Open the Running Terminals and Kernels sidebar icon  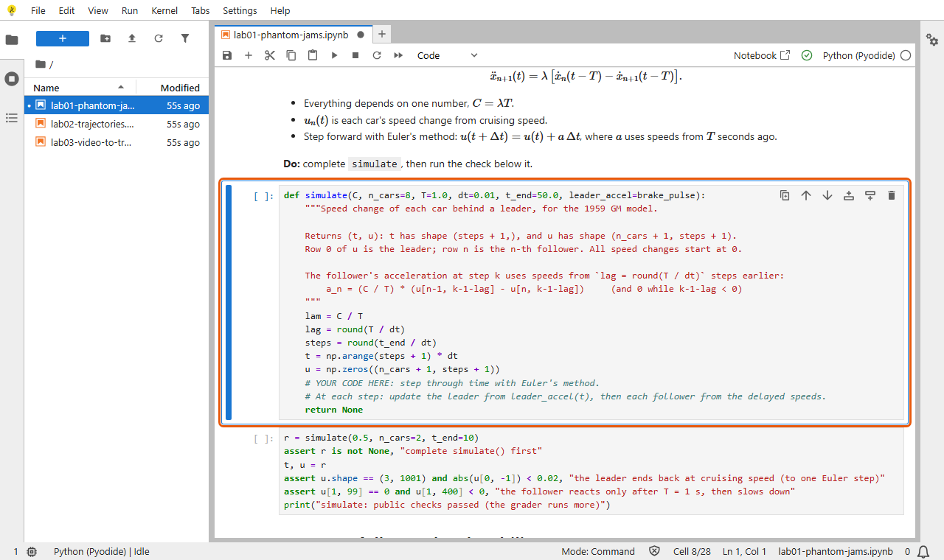click(x=12, y=79)
